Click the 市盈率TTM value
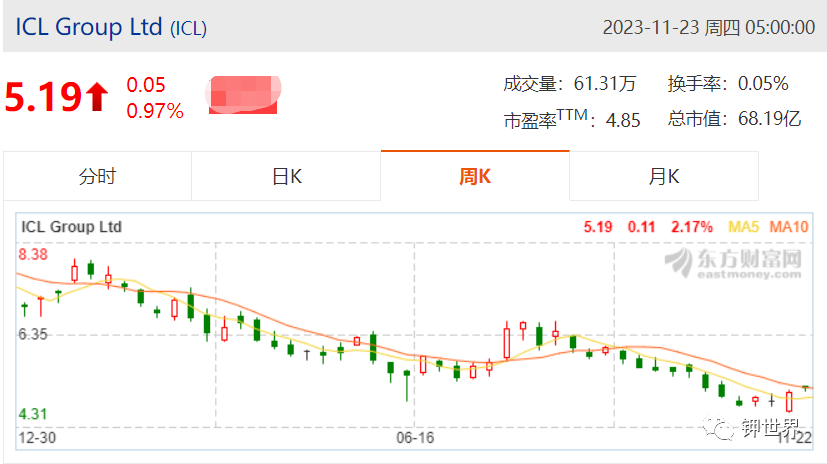 click(623, 121)
